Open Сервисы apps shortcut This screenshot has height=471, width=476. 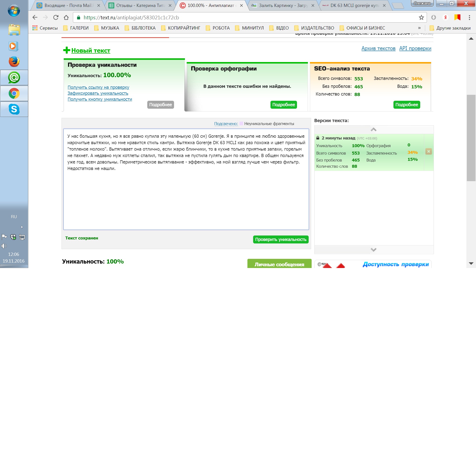pos(45,28)
